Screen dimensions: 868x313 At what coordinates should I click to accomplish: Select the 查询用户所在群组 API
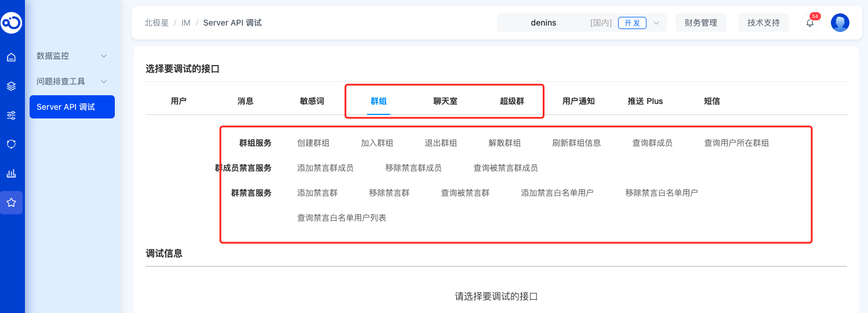(x=737, y=143)
